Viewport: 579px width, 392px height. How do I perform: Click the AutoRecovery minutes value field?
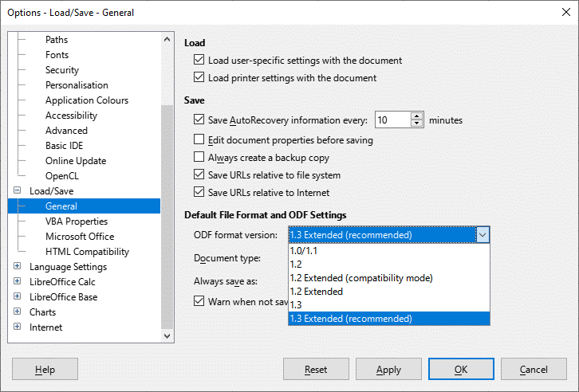(x=393, y=120)
